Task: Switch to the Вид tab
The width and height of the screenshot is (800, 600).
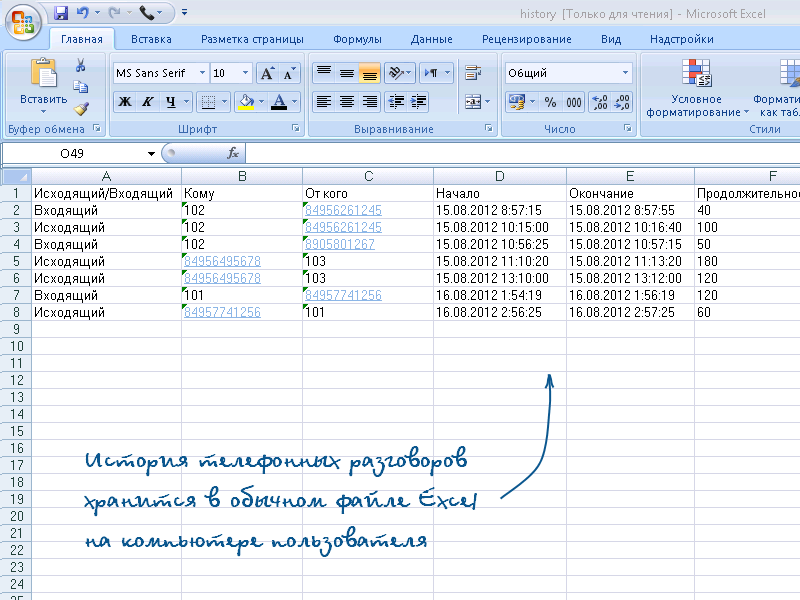Action: click(x=611, y=39)
